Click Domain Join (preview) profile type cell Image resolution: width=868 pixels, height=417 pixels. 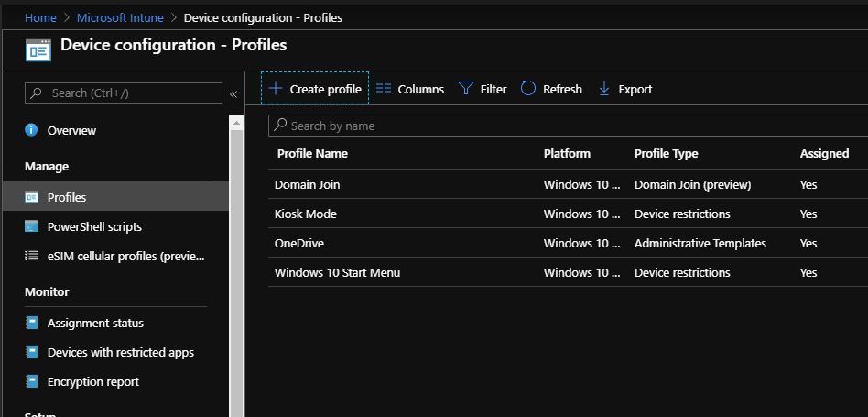pyautogui.click(x=692, y=184)
